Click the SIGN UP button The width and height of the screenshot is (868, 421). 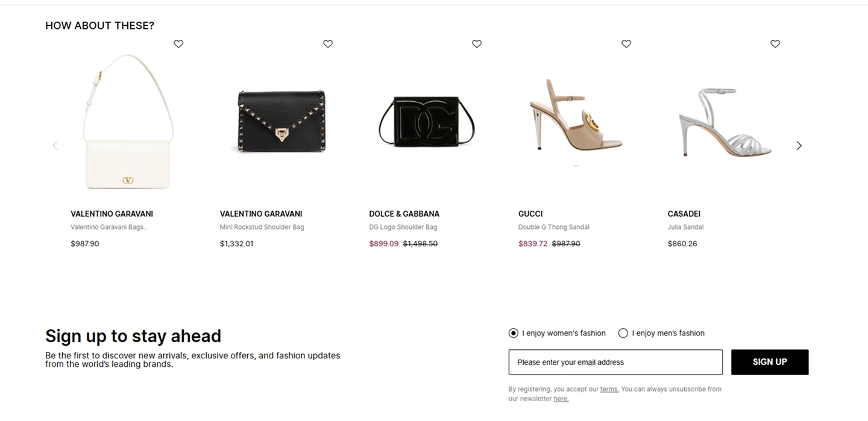tap(770, 362)
